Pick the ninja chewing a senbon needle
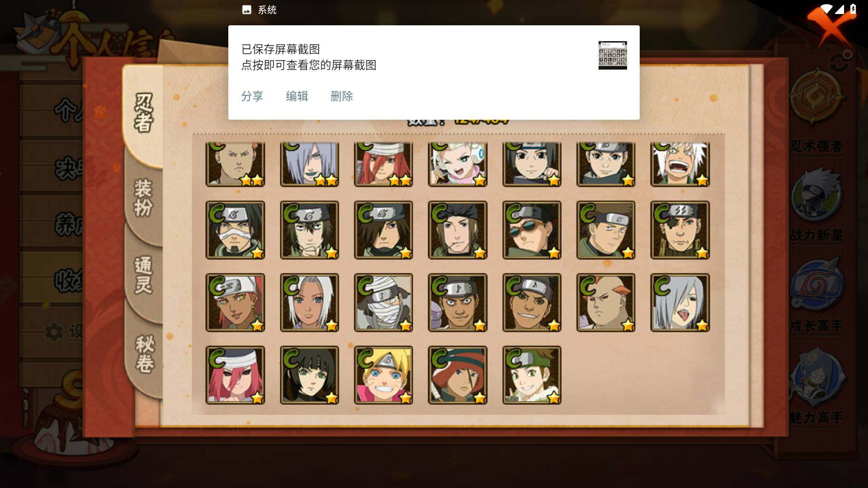Screen dimensions: 868x488 pyautogui.click(x=458, y=230)
